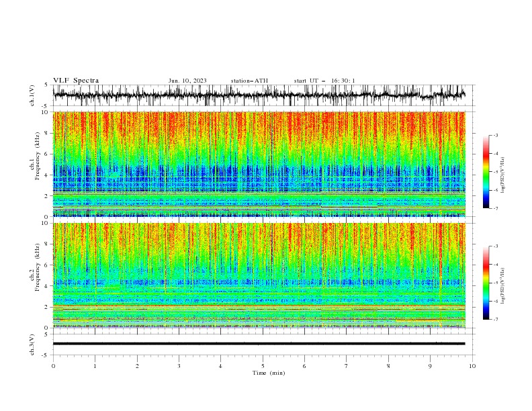This screenshot has height=411, width=532.
Task: Click the time axis tick label "3"
Action: point(179,366)
